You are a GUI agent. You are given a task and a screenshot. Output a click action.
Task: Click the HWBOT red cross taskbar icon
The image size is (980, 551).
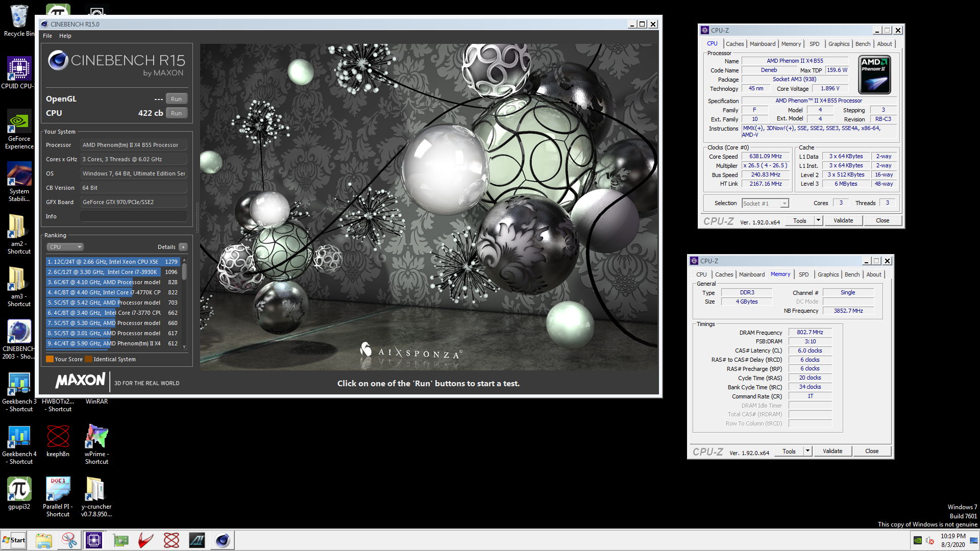(x=171, y=540)
